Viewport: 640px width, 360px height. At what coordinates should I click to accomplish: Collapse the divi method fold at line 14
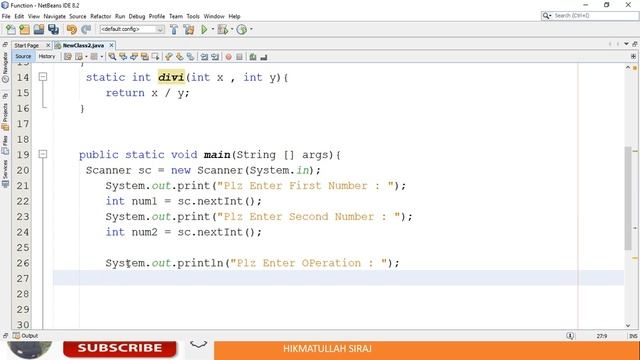click(43, 77)
